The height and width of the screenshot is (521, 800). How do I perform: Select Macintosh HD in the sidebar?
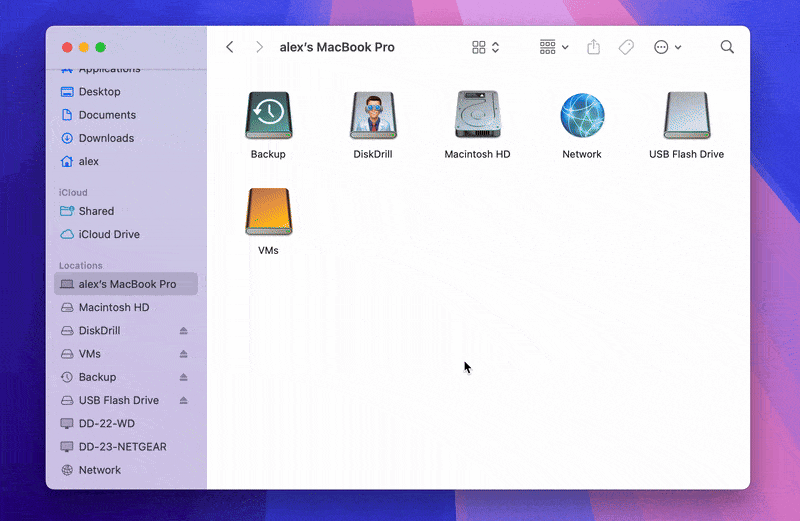[x=126, y=307]
